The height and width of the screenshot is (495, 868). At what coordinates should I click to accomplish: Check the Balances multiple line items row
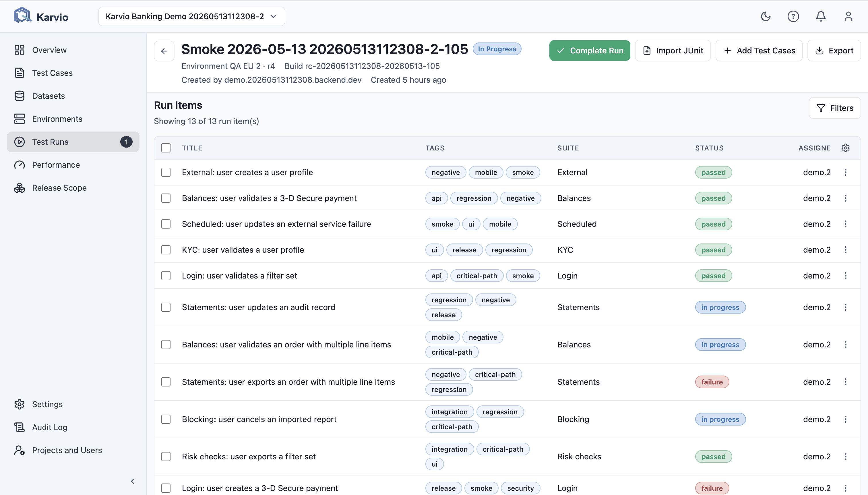[166, 345]
